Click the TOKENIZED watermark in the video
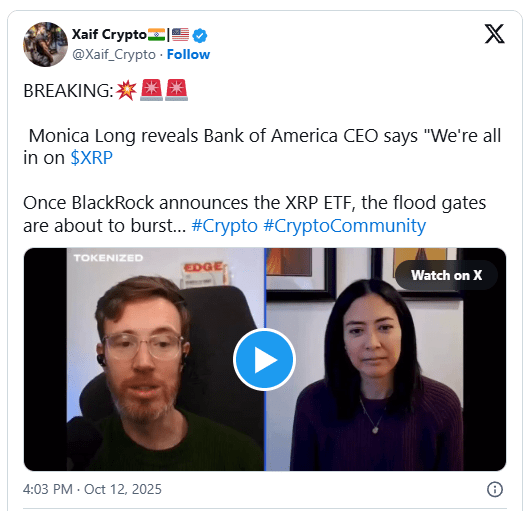The height and width of the screenshot is (511, 532). [x=108, y=258]
